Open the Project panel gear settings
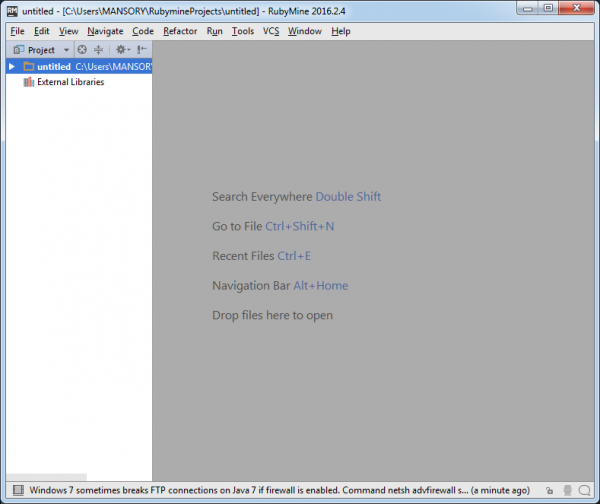The height and width of the screenshot is (504, 600). (122, 49)
